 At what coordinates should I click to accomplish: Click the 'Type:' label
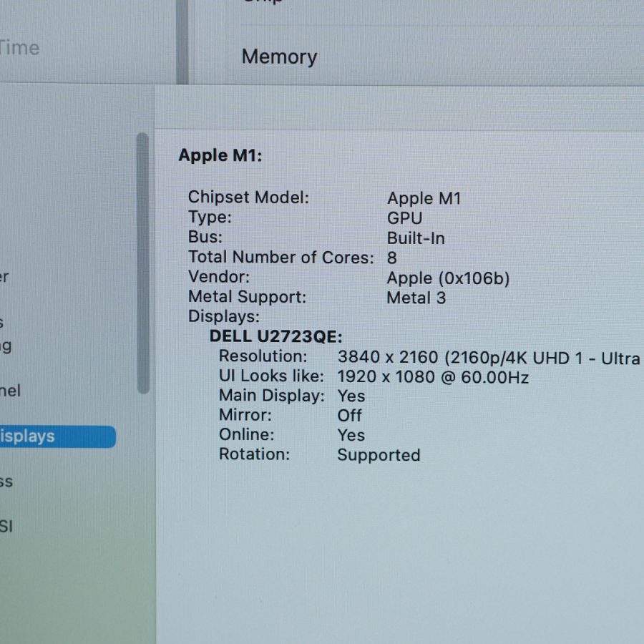tap(210, 218)
